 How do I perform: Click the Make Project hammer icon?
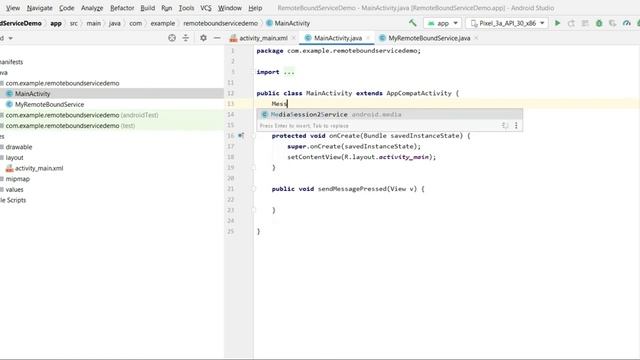point(413,23)
